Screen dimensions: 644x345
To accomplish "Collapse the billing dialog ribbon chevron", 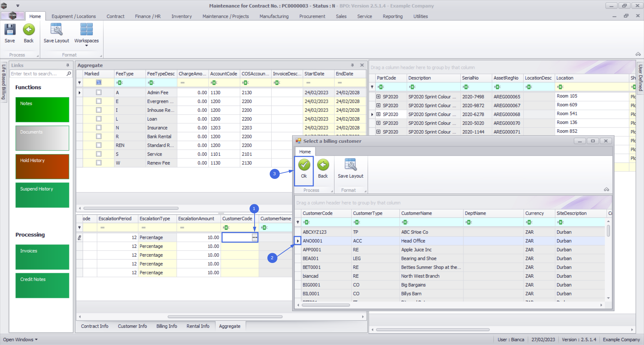I will (x=606, y=190).
